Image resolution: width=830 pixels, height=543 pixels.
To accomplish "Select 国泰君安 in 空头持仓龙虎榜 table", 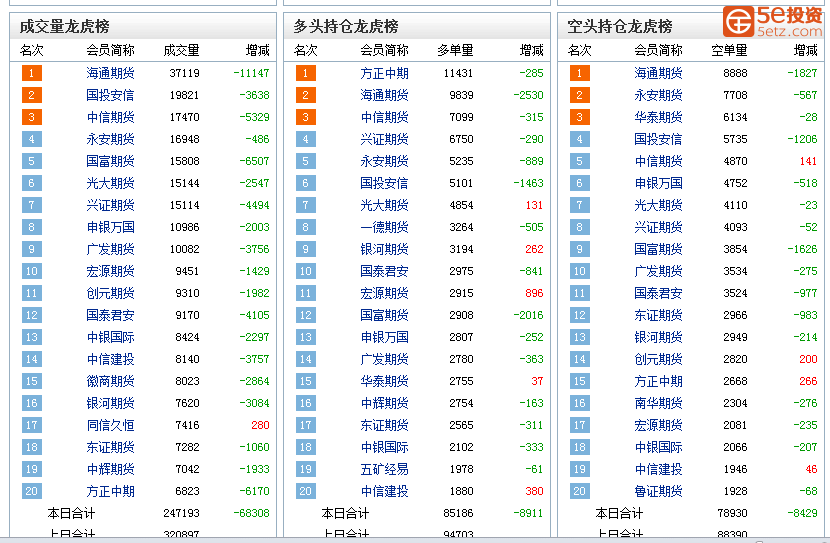I will (x=658, y=293).
